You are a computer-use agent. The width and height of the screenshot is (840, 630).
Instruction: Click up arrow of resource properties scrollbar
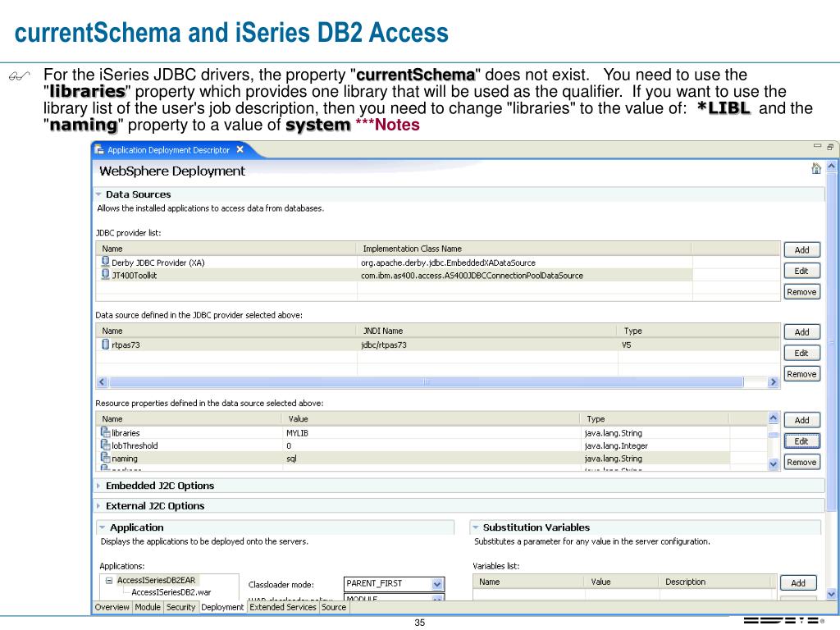773,418
